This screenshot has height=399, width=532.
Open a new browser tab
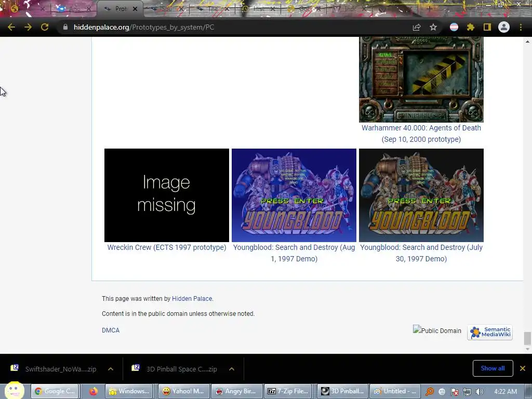pyautogui.click(x=430, y=9)
